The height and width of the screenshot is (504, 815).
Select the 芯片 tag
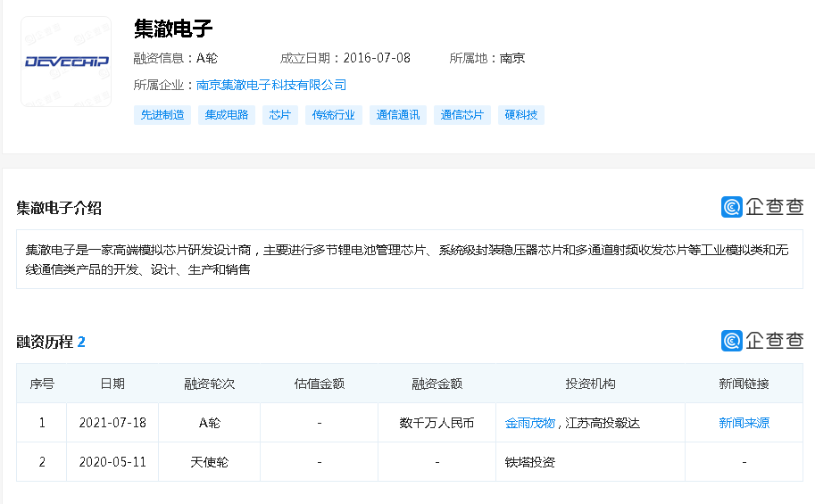[x=280, y=115]
